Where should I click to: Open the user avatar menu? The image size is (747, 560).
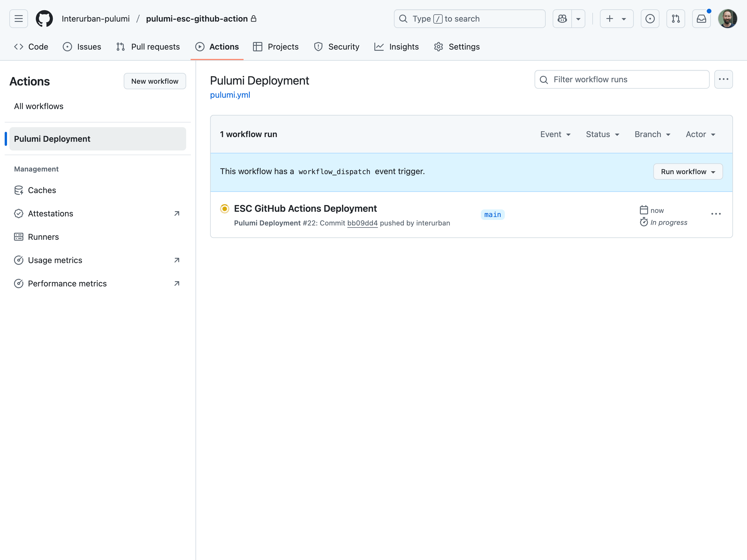pyautogui.click(x=727, y=19)
